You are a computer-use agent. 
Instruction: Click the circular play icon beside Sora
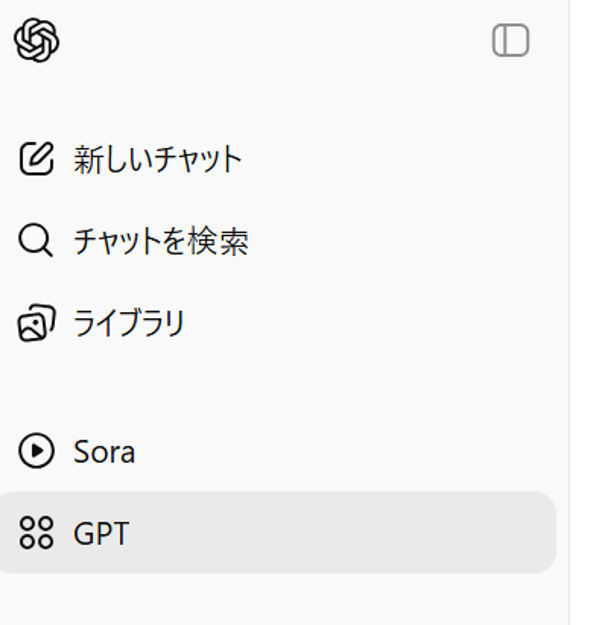[36, 451]
